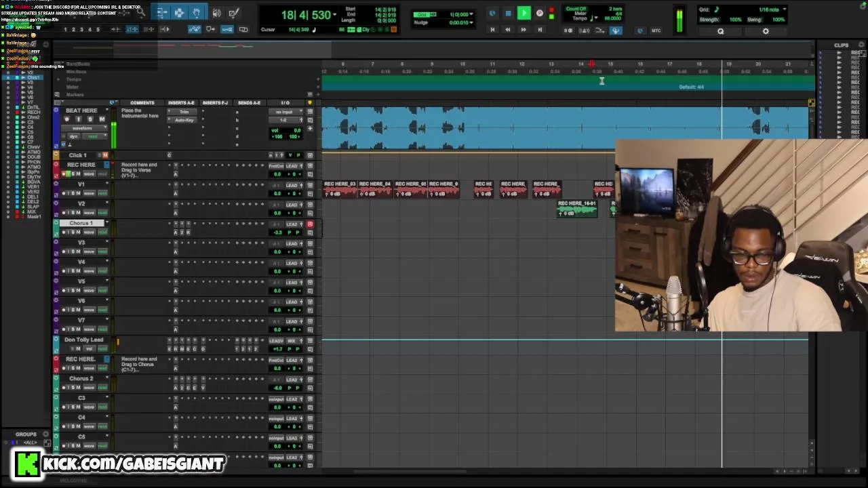Image resolution: width=868 pixels, height=488 pixels.
Task: Select the Grabber hand tool
Action: [197, 12]
